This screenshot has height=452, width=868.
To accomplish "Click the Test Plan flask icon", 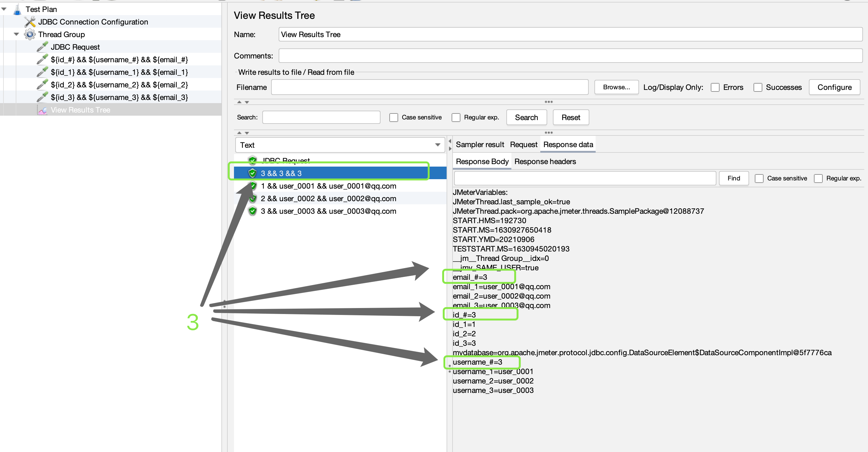I will tap(17, 9).
